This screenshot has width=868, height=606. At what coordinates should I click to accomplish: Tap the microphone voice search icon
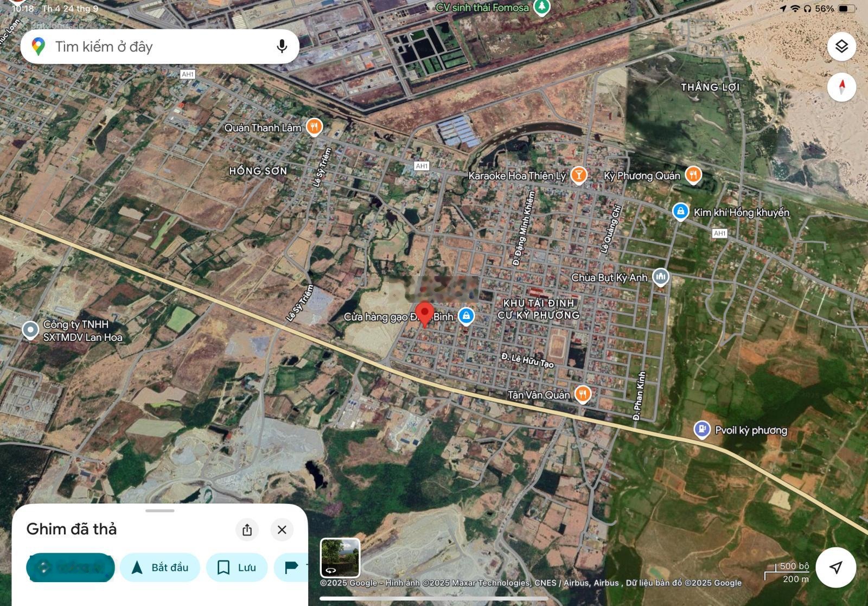[x=282, y=47]
